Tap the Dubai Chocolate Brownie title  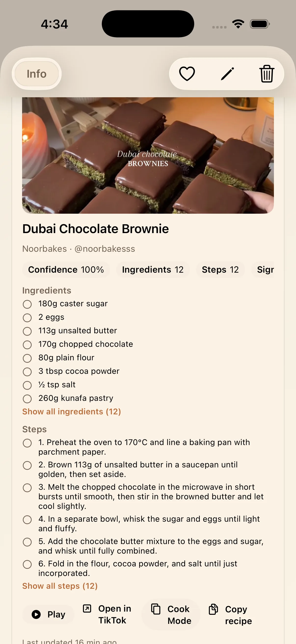(x=96, y=228)
